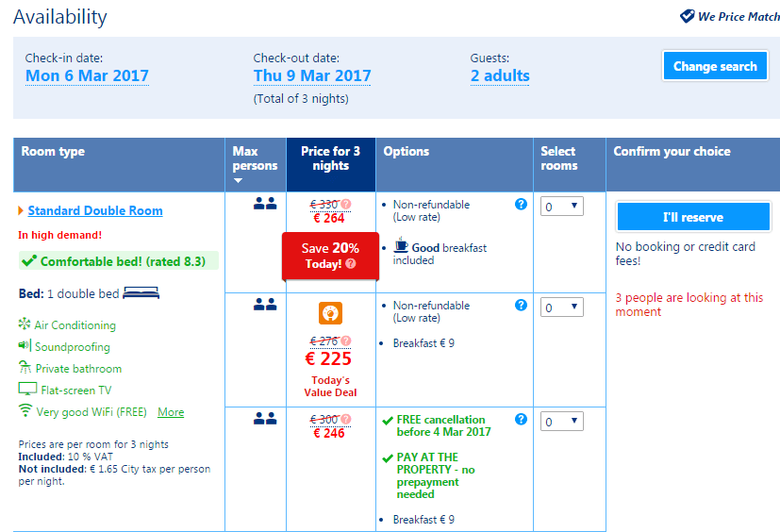Click info icon next to crossed-out € 330
Screen dimensions: 780x532
tap(346, 204)
